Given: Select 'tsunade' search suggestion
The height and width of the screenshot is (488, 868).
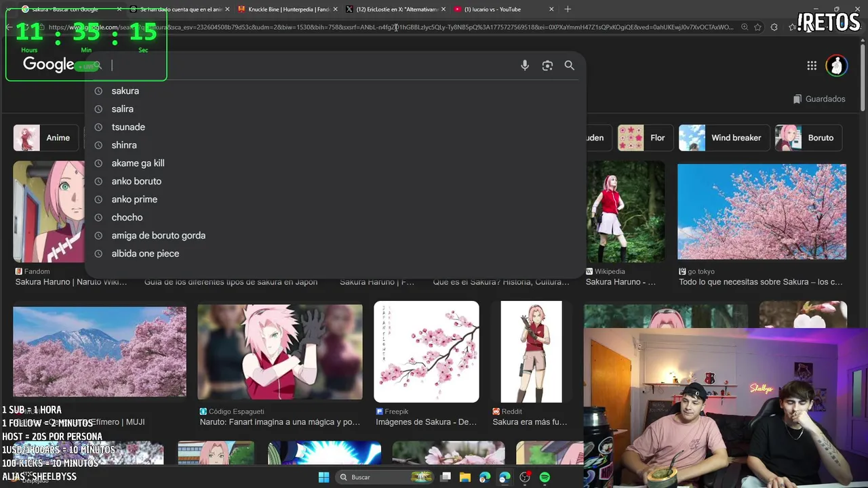Looking at the screenshot, I should (x=128, y=127).
